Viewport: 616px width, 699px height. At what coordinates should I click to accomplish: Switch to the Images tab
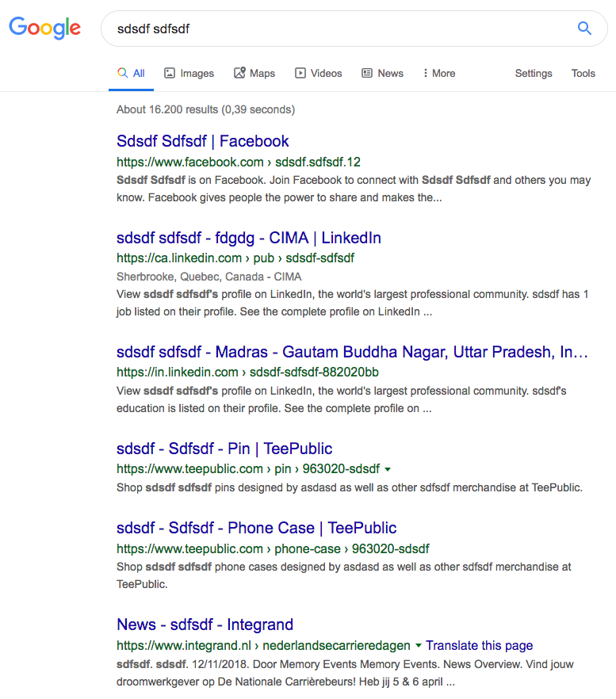(x=189, y=73)
